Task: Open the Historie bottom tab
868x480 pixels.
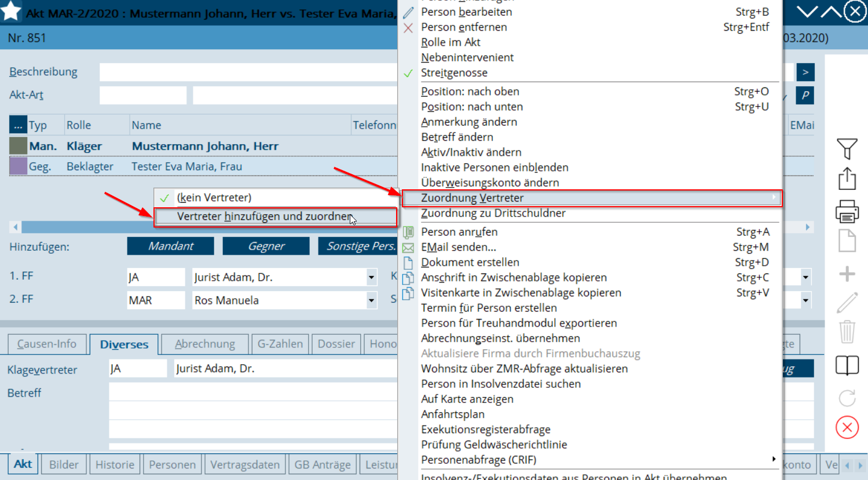Action: [115, 464]
